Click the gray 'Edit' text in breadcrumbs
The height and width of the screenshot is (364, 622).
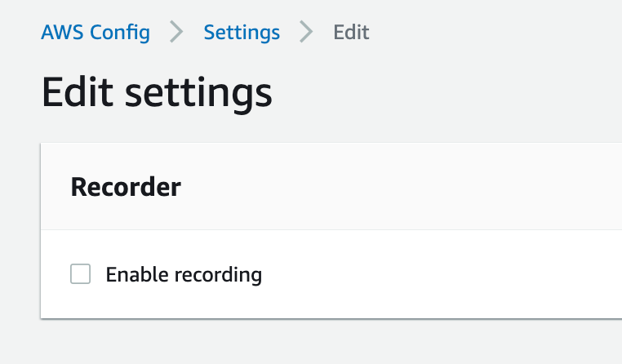tap(351, 32)
